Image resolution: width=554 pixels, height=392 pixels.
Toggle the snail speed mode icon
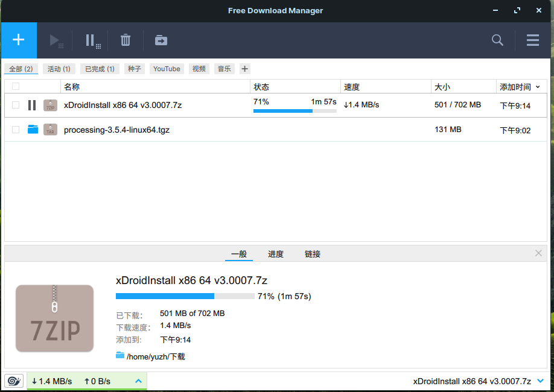click(x=14, y=381)
